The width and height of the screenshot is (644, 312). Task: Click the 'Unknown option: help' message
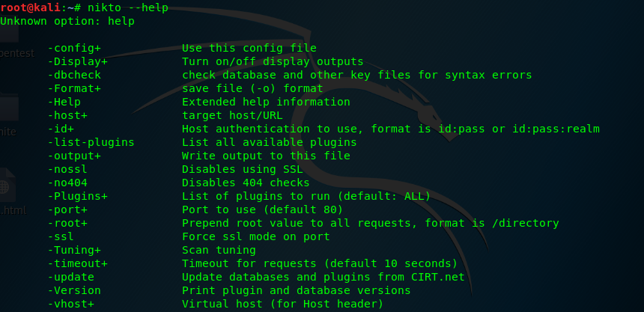click(67, 22)
